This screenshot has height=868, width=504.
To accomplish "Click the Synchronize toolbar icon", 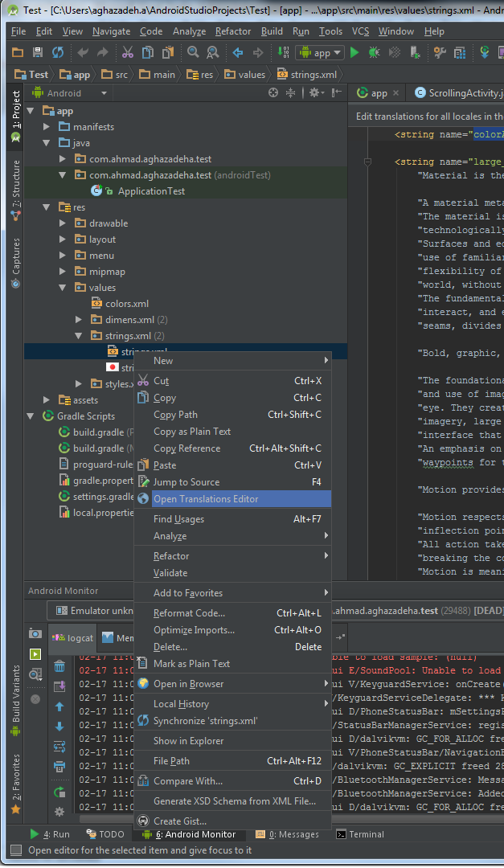I will (58, 52).
